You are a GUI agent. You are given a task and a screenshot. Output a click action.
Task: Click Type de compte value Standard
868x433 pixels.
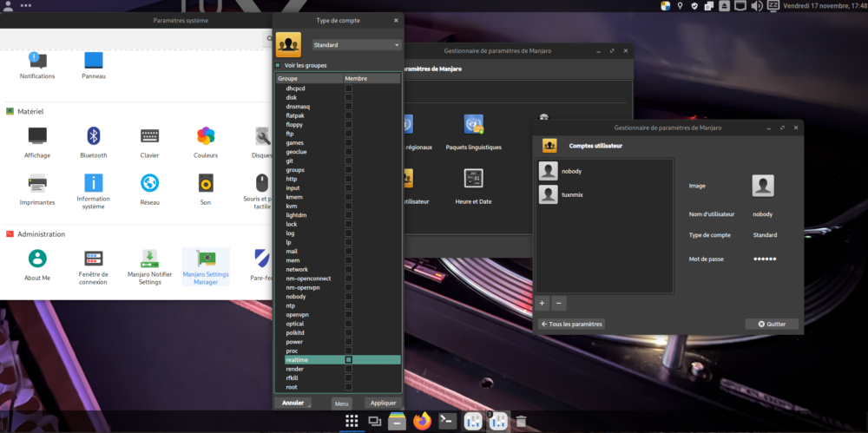(765, 235)
